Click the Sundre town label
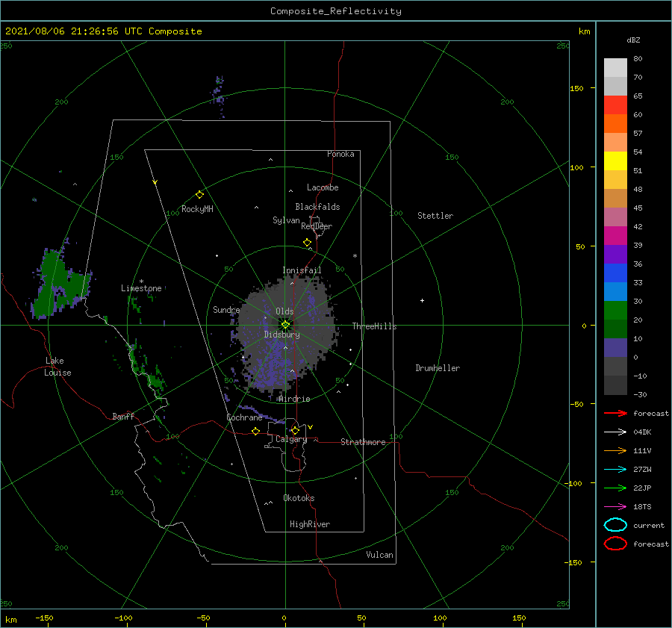The height and width of the screenshot is (628, 672). pos(226,310)
